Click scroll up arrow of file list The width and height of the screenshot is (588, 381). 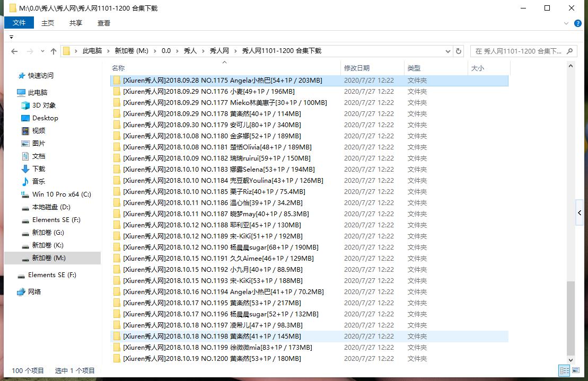coord(571,66)
